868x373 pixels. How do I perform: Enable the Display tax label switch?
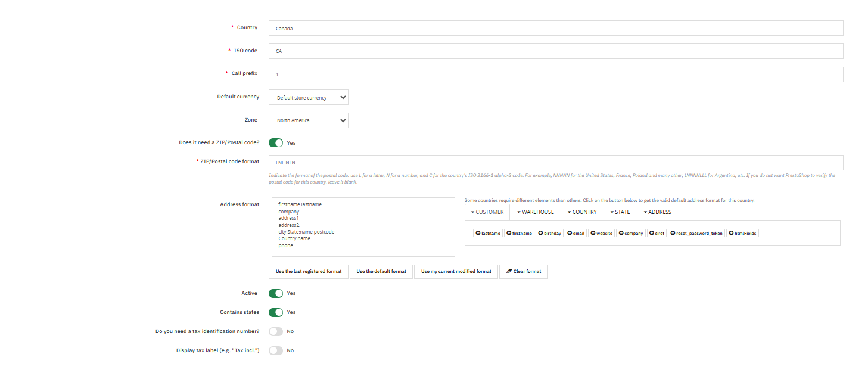[276, 350]
